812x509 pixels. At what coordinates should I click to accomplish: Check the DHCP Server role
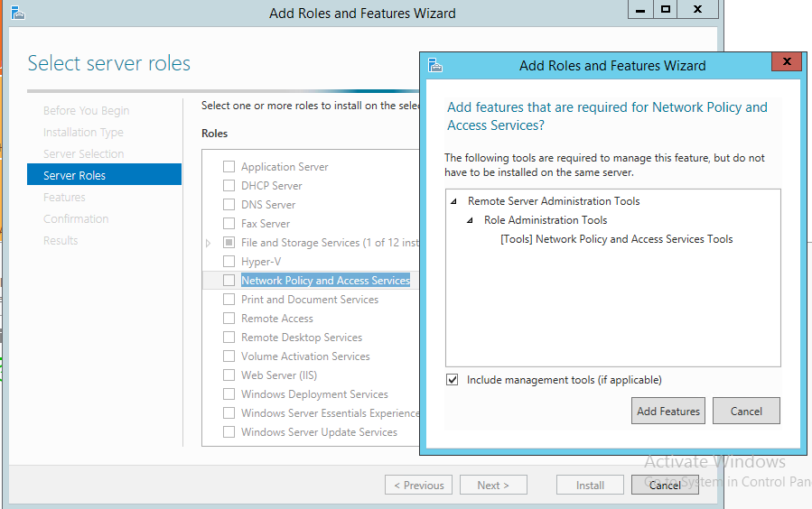(x=229, y=186)
